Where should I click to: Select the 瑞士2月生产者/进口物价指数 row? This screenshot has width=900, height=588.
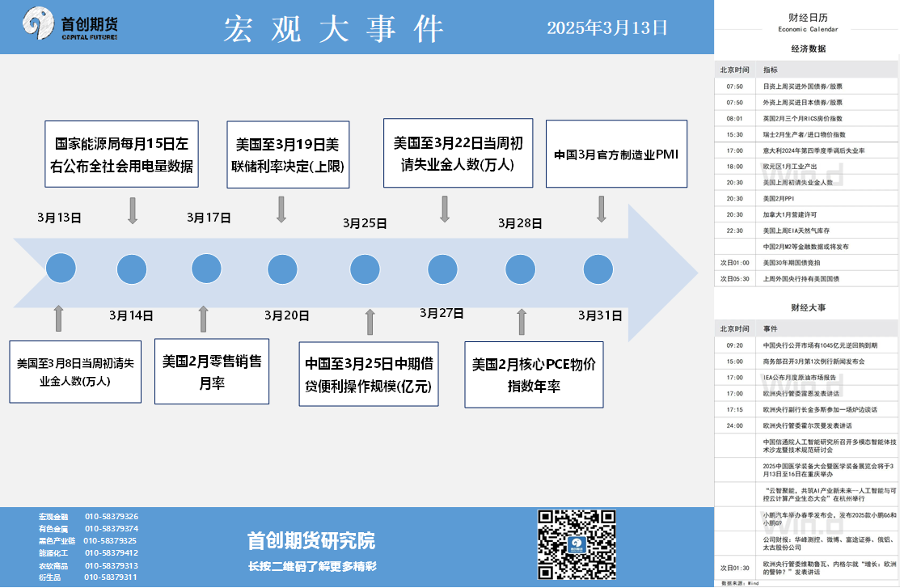click(x=806, y=134)
